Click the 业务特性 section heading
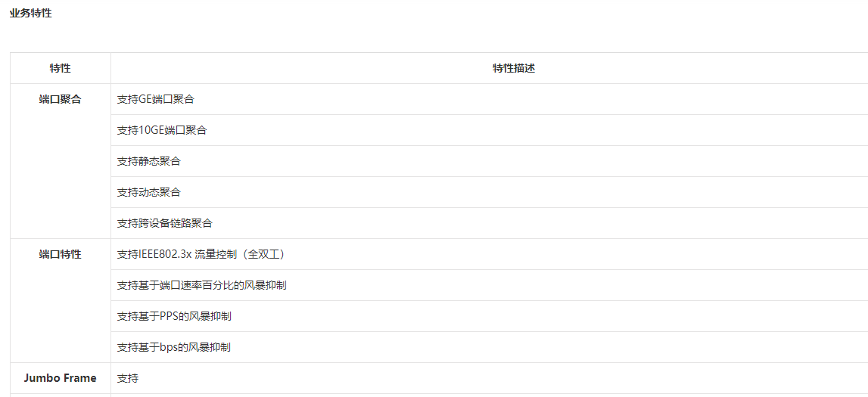This screenshot has width=868, height=397. pos(30,13)
